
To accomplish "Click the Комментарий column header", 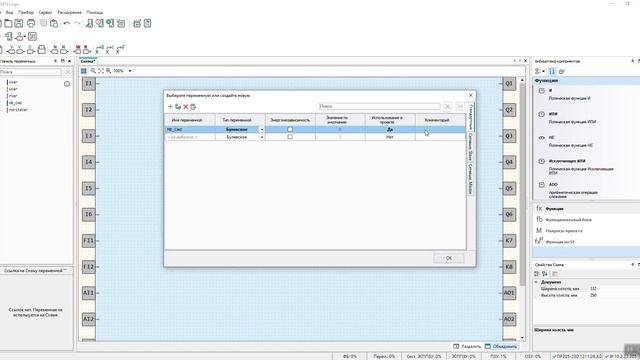I will [x=440, y=120].
